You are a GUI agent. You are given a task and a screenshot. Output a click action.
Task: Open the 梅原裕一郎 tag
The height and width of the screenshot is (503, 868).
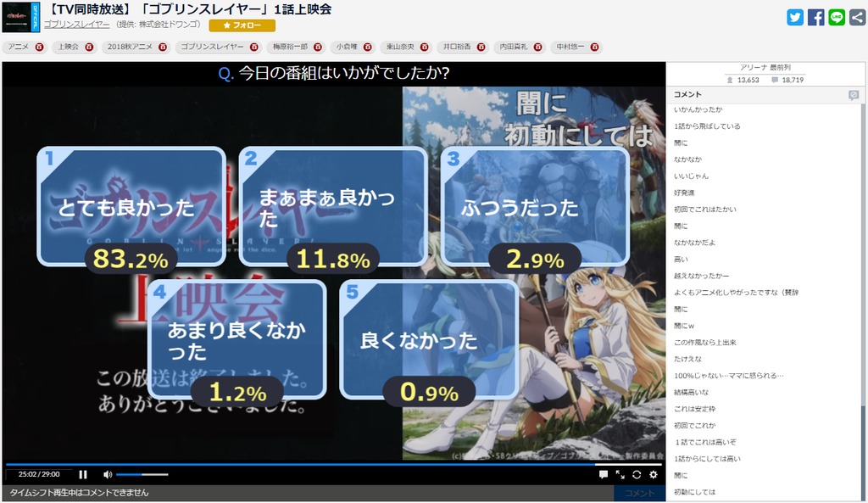point(290,48)
